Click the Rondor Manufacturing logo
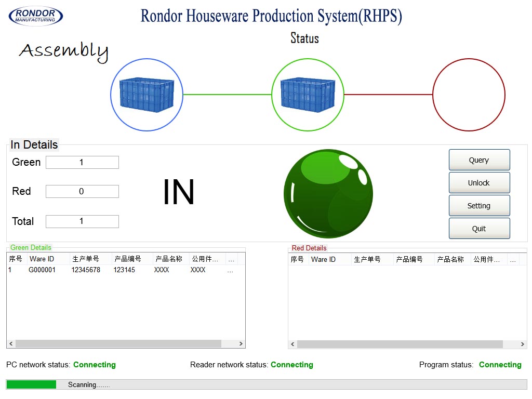 [36, 16]
